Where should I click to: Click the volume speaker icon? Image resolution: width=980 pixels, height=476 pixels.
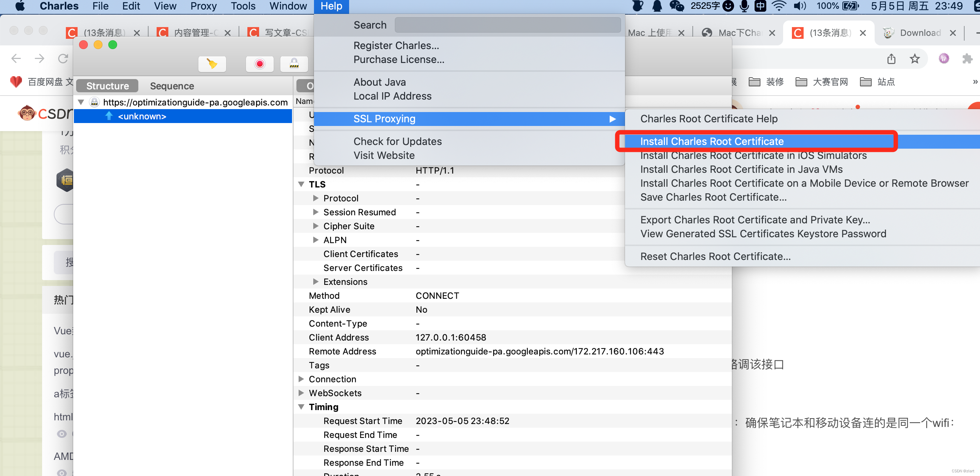[x=799, y=6]
